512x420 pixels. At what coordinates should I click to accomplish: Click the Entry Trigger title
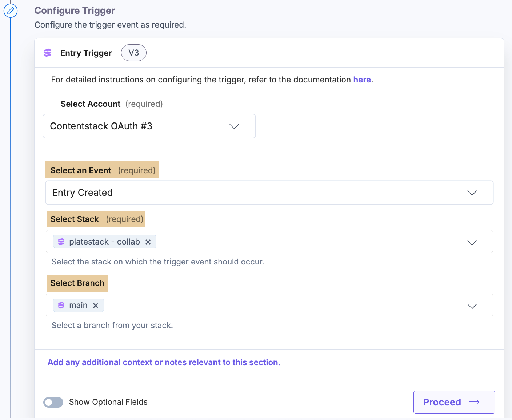[86, 53]
